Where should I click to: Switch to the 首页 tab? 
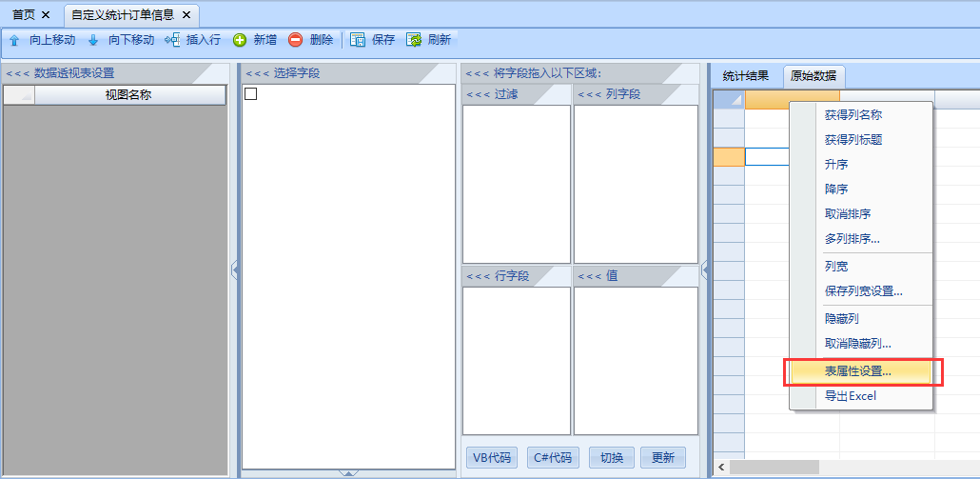point(24,14)
